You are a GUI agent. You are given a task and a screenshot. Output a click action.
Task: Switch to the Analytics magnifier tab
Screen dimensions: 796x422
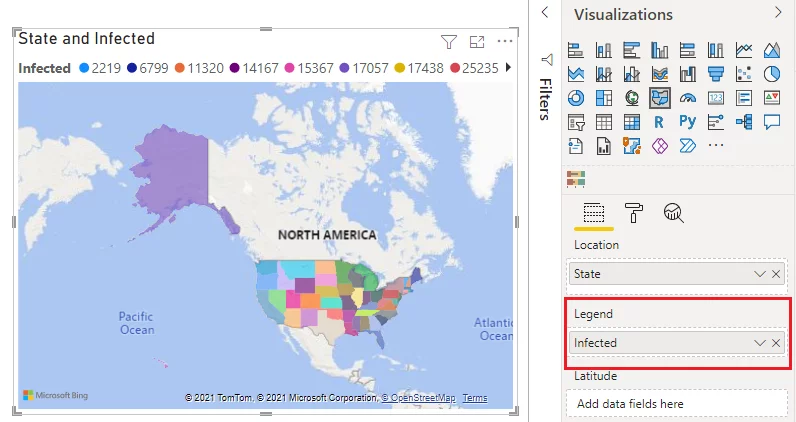click(x=673, y=212)
